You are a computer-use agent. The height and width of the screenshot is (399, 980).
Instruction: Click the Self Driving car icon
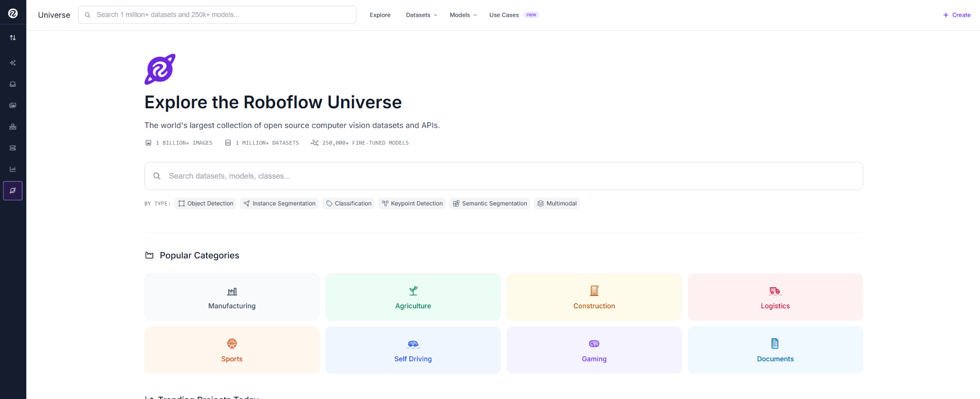(x=413, y=344)
